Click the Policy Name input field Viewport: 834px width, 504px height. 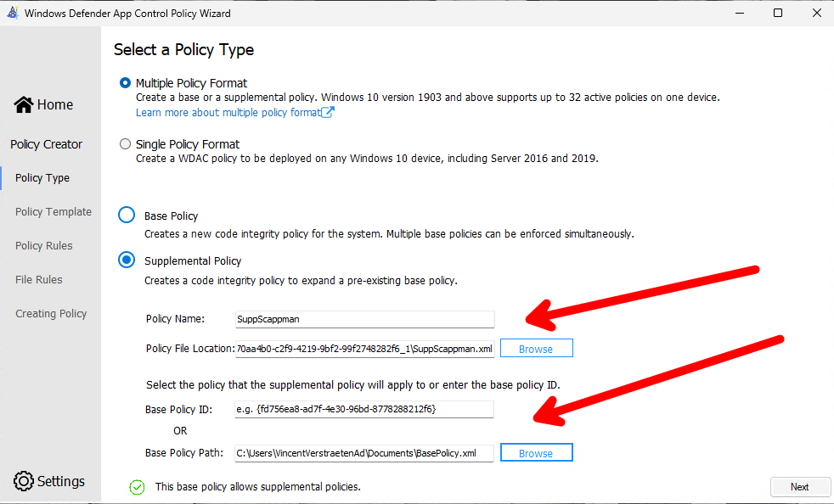point(365,320)
